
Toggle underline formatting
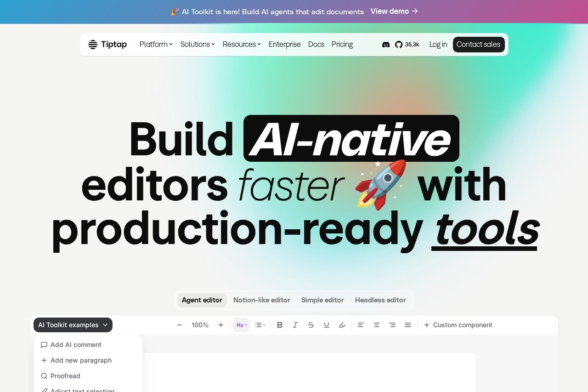pyautogui.click(x=327, y=325)
